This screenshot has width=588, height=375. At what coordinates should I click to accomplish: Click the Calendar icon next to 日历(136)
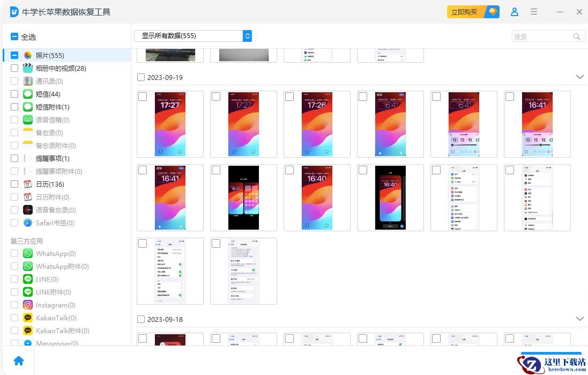tap(28, 185)
